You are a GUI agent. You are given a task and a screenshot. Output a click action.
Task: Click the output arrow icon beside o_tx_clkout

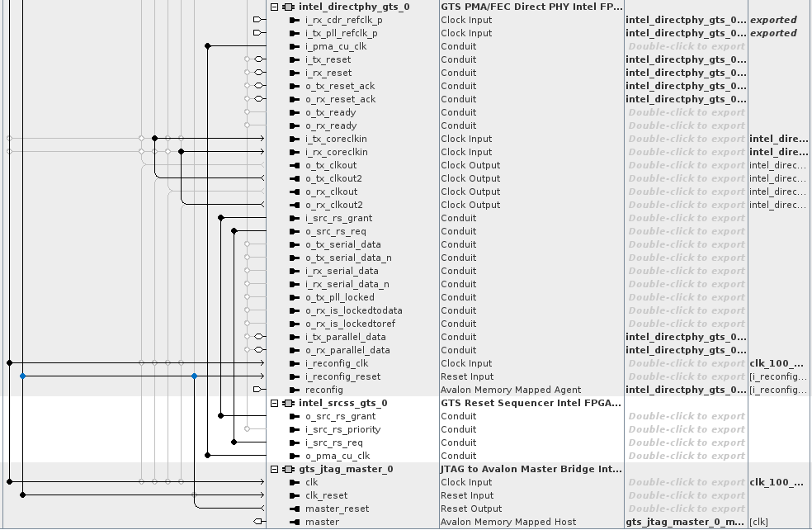pos(295,165)
